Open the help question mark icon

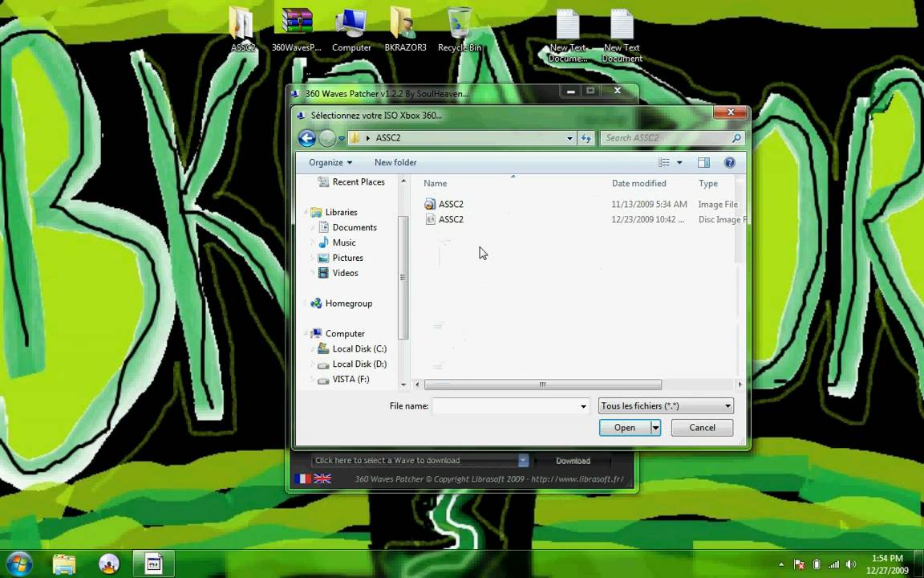coord(730,162)
